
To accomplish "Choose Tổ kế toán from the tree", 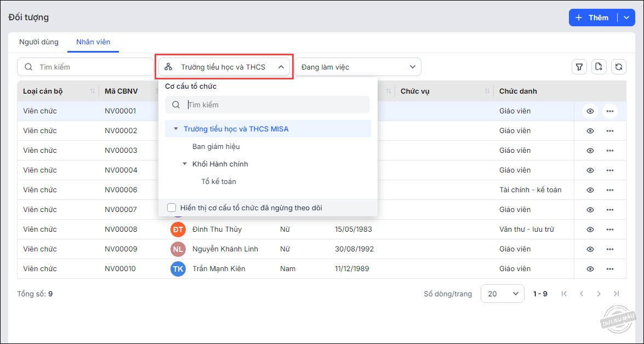I will 219,181.
